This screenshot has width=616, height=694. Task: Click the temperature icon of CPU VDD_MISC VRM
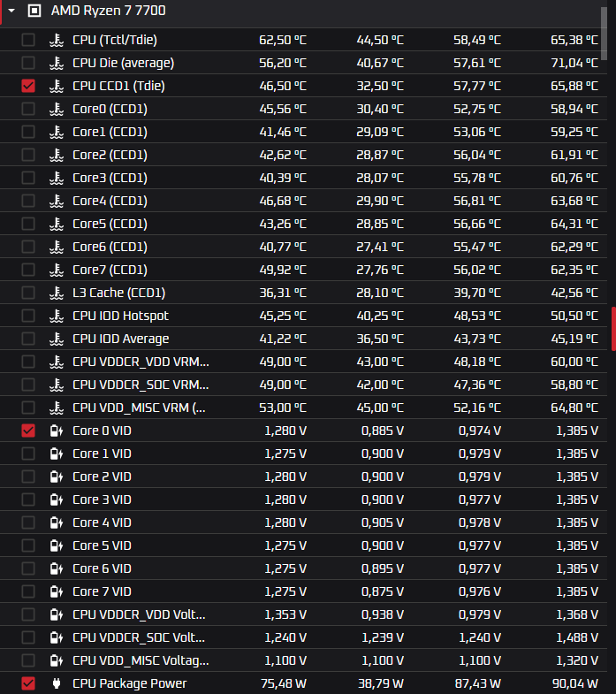click(57, 408)
